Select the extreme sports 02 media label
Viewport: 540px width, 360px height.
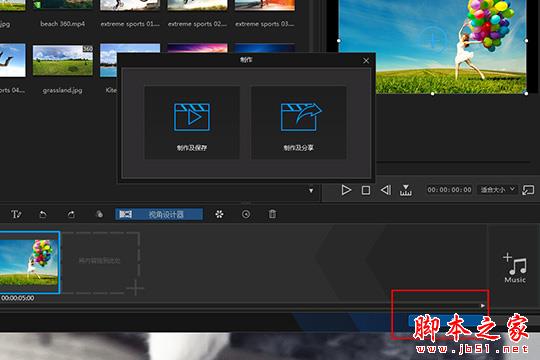click(x=197, y=24)
